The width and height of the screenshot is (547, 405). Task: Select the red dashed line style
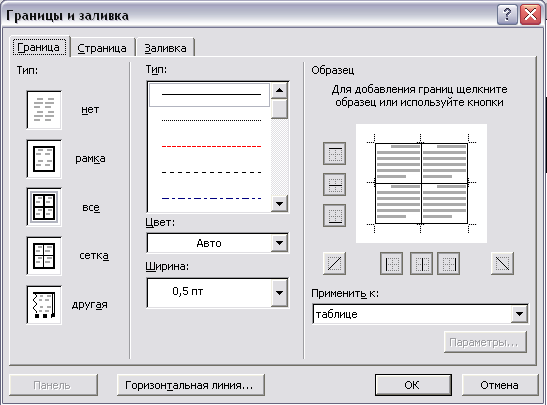click(211, 147)
